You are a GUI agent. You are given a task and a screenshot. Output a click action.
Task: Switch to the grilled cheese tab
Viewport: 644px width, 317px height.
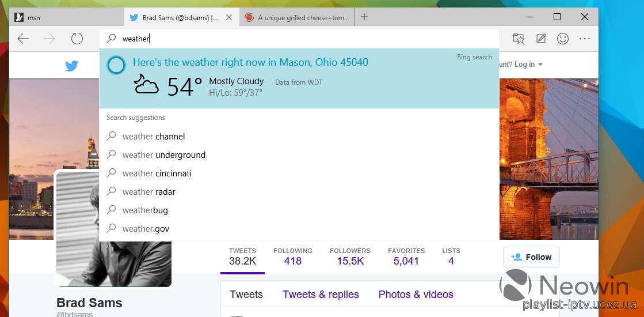click(297, 18)
